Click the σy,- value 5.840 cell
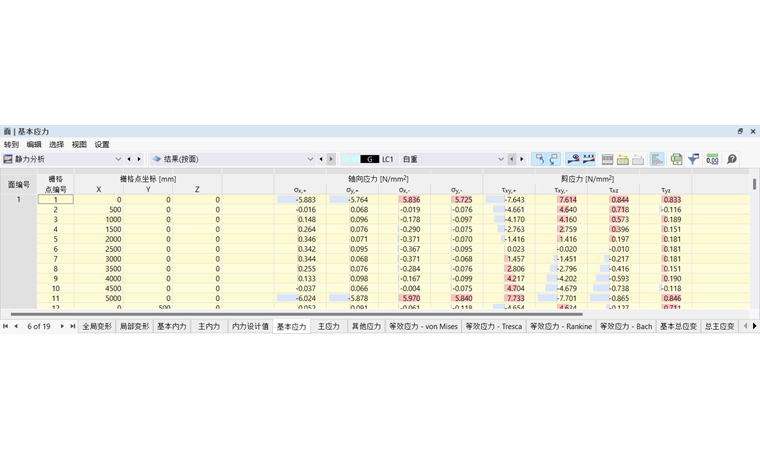The height and width of the screenshot is (460, 760). [x=457, y=298]
